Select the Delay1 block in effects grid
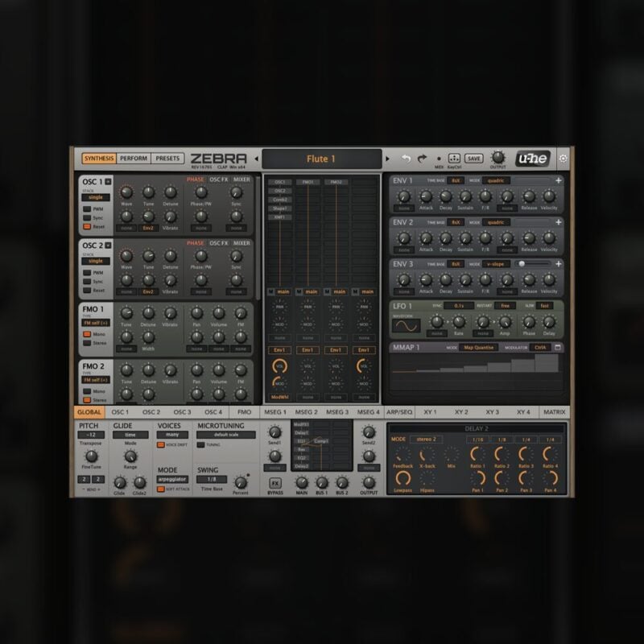The image size is (644, 644). tap(302, 433)
